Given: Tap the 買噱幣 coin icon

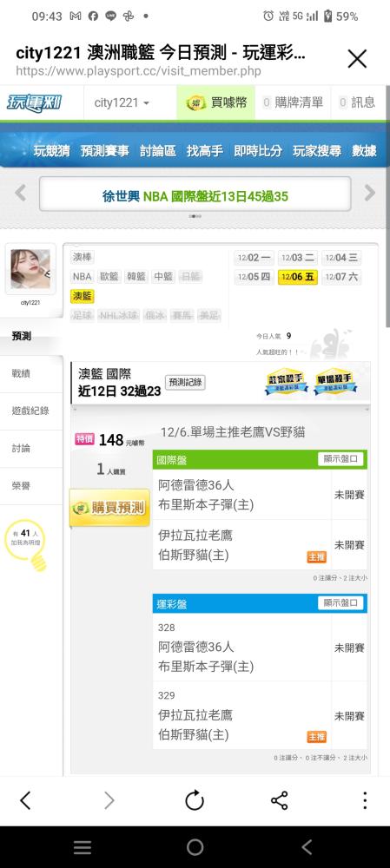Looking at the screenshot, I should pos(196,102).
